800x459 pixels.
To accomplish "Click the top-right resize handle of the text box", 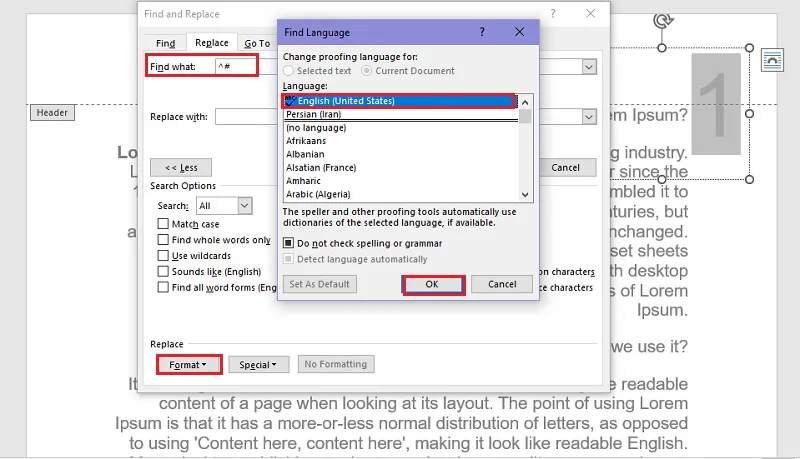I will (749, 48).
